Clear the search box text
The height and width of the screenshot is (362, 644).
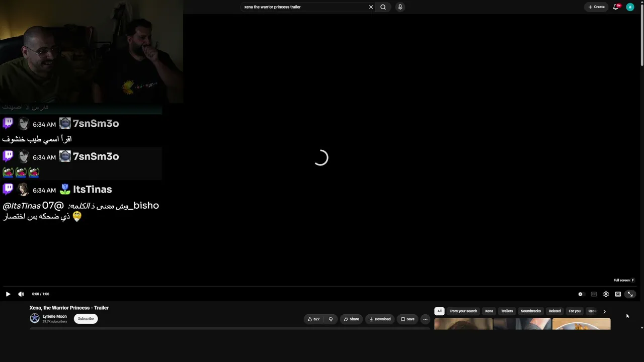click(371, 7)
